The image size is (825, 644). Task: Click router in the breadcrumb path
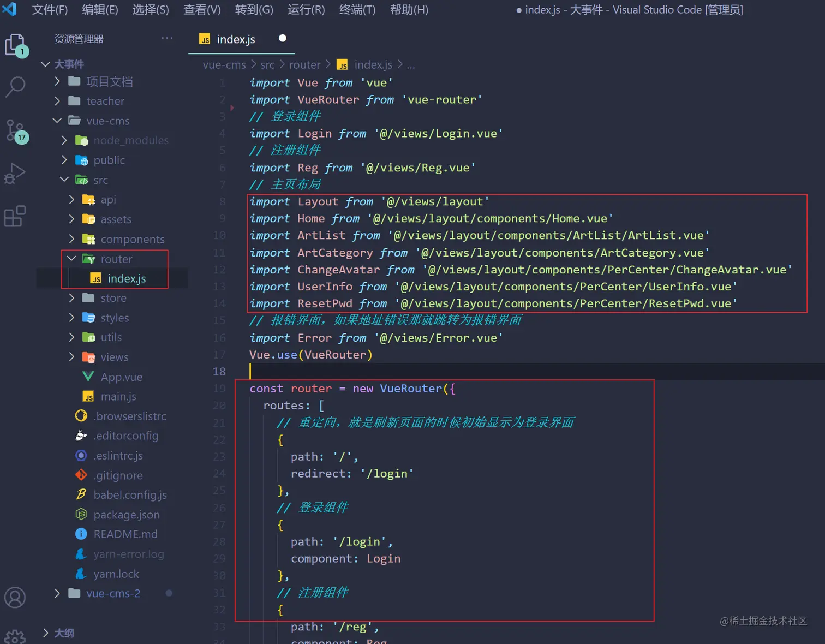tap(304, 65)
